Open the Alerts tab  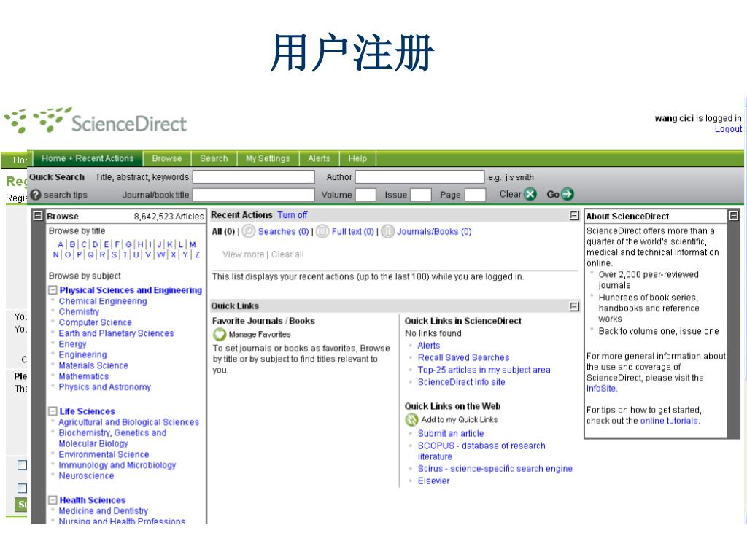point(319,158)
